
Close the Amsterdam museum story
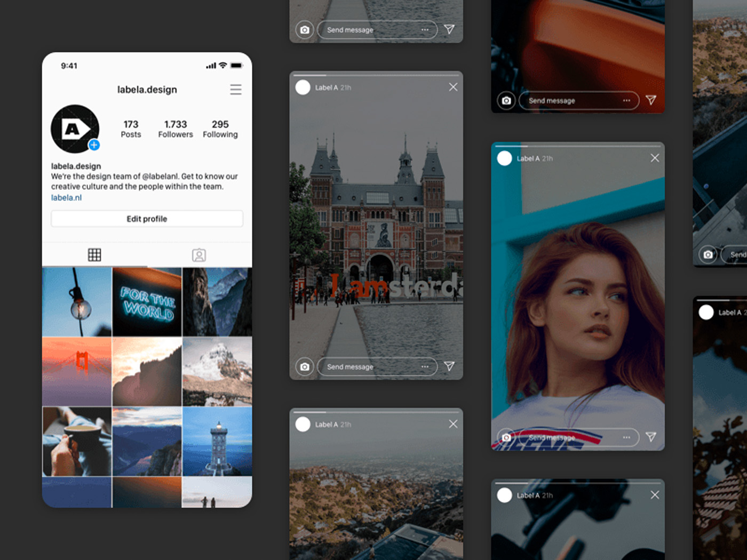(453, 87)
